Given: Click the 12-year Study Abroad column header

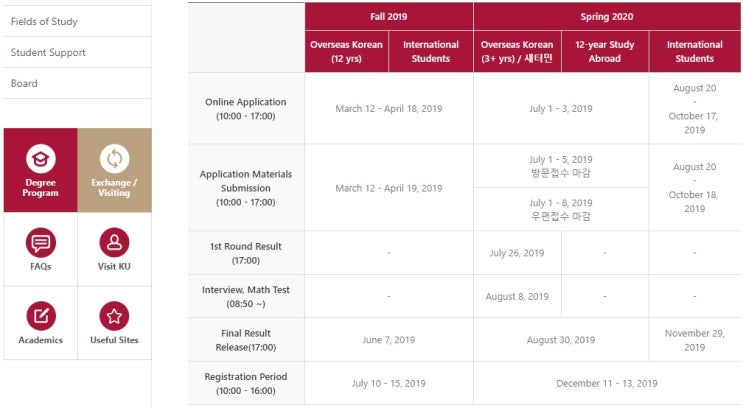Looking at the screenshot, I should [x=605, y=52].
